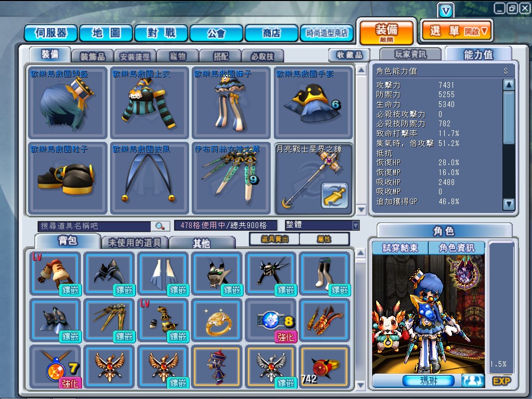This screenshot has width=532, height=399.
Task: Select the 伊布莉絲女神之翼 wings item
Action: [x=231, y=179]
